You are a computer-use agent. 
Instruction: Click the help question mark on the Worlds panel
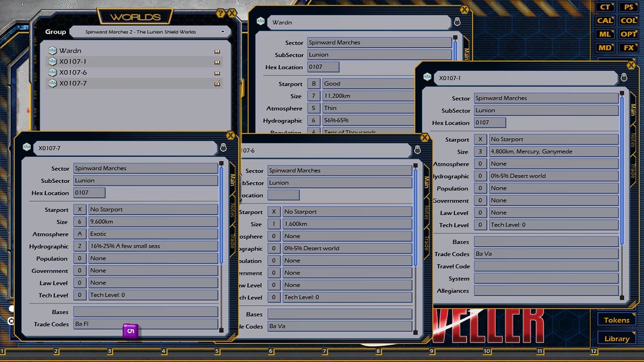(x=220, y=14)
